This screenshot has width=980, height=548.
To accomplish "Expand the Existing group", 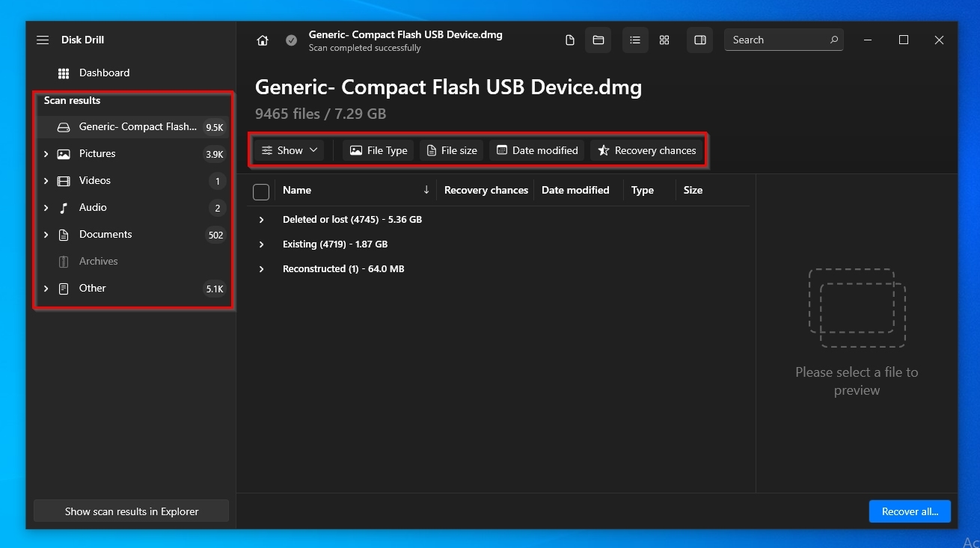I will (261, 244).
